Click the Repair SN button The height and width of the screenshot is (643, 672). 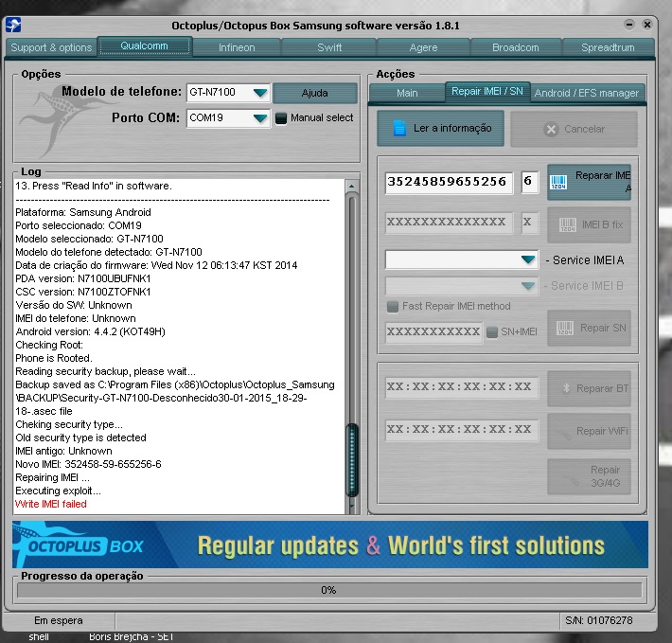coord(589,329)
